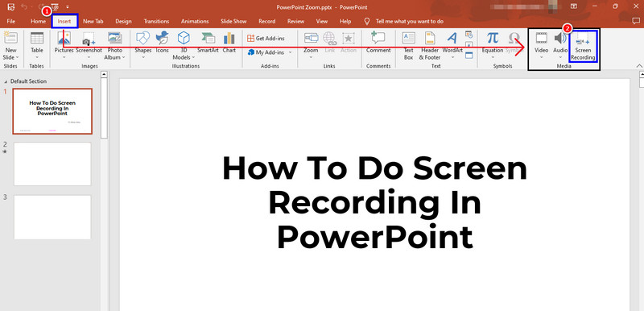Open Ribbon Display Options
The height and width of the screenshot is (311, 644).
[573, 6]
